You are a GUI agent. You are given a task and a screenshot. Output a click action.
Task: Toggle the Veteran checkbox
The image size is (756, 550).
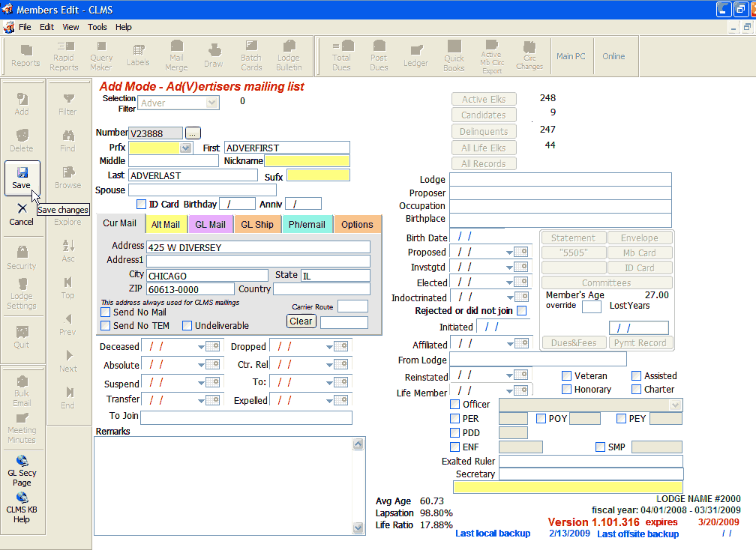click(x=567, y=376)
